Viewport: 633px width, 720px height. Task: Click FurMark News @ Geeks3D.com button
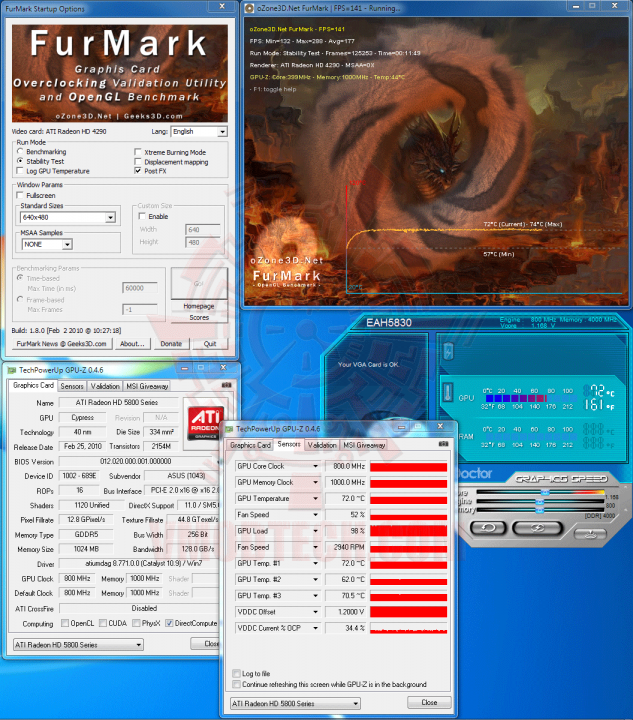[62, 343]
